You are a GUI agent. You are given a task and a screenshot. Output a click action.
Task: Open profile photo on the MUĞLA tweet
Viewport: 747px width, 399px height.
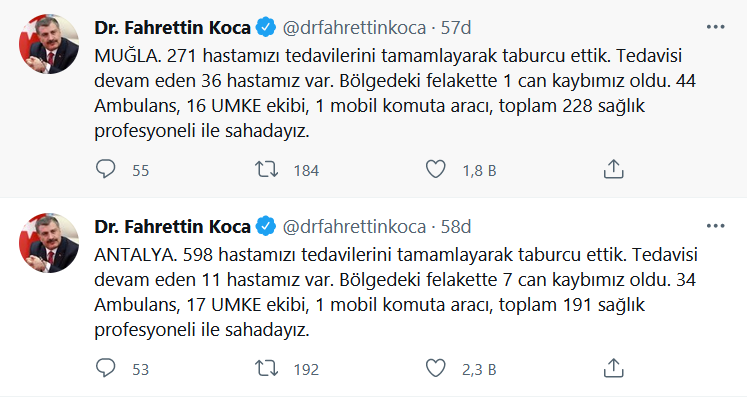[x=49, y=44]
